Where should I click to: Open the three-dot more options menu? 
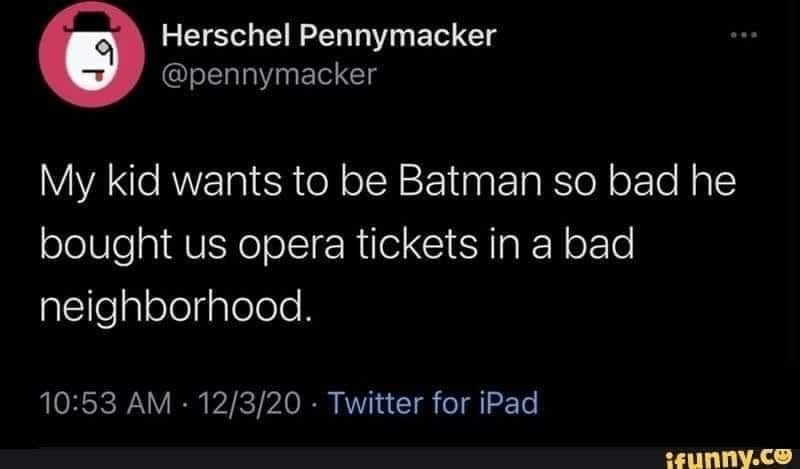click(x=743, y=38)
